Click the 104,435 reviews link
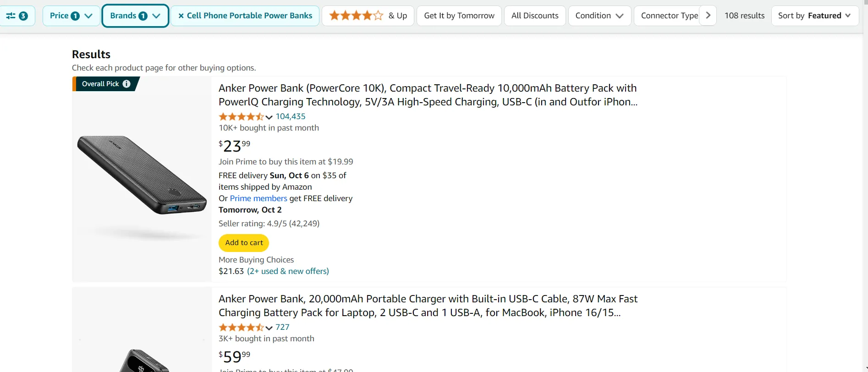The height and width of the screenshot is (372, 868). click(291, 116)
